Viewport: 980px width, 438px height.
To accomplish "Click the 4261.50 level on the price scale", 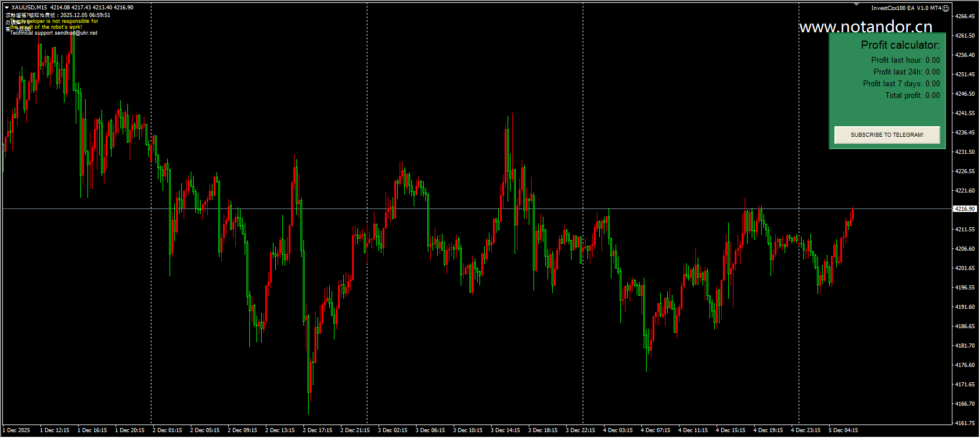I will pos(965,36).
